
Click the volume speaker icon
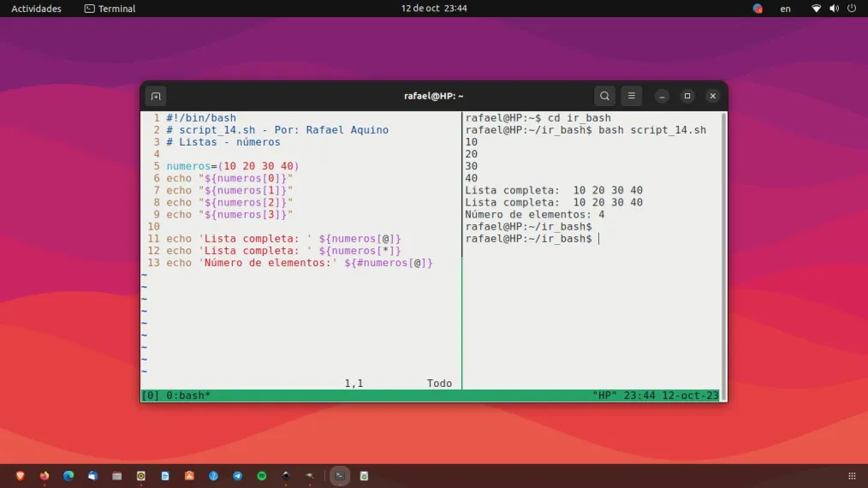[x=835, y=9]
